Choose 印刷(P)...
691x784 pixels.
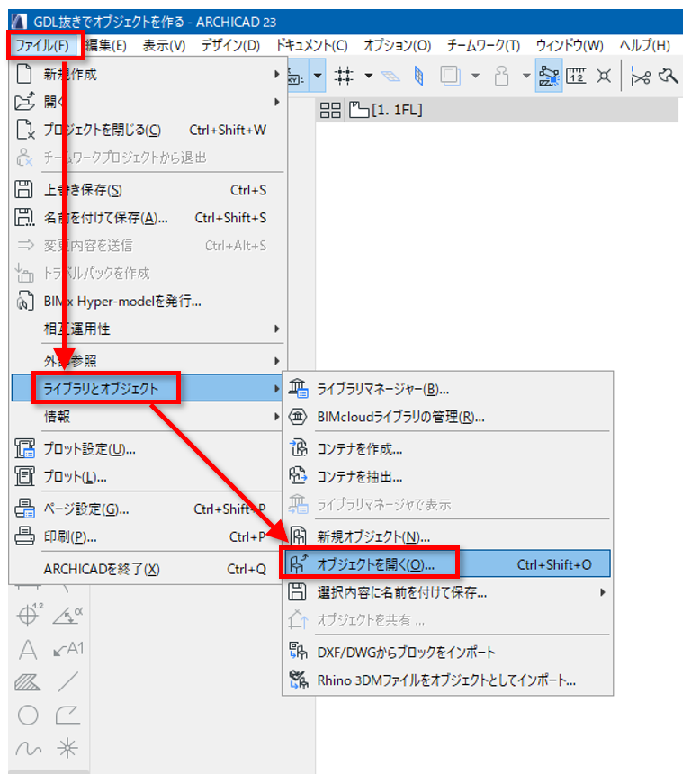148,537
